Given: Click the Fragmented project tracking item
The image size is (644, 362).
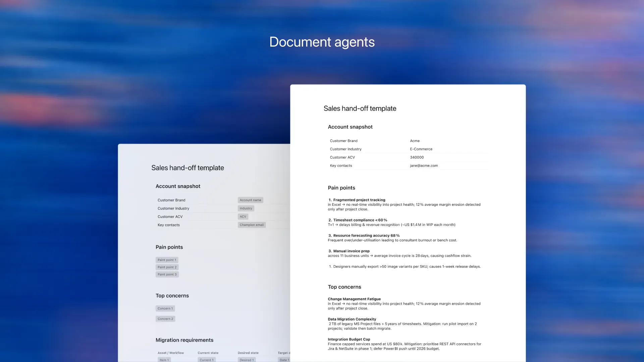Looking at the screenshot, I should 359,200.
